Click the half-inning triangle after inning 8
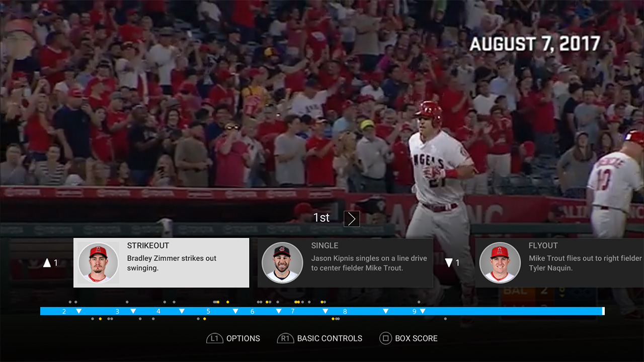Screen dimensions: 644x362 click(x=385, y=311)
